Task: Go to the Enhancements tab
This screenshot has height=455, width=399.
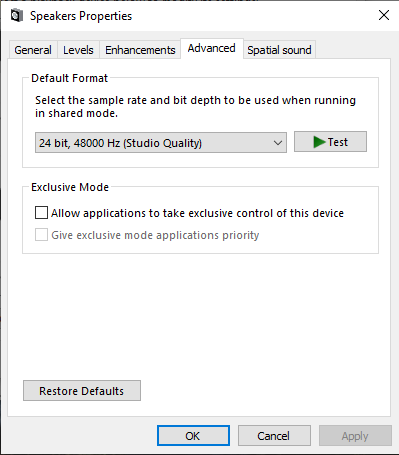Action: point(140,50)
